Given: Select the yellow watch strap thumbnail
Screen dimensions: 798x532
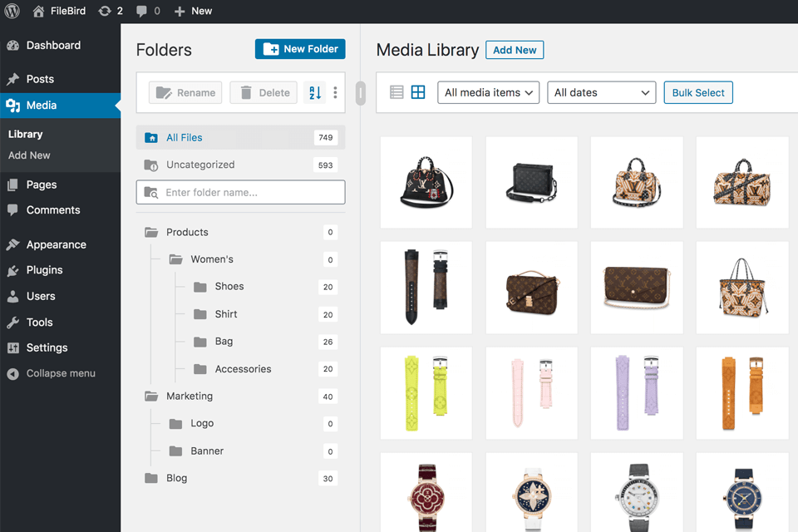Looking at the screenshot, I should pos(426,393).
